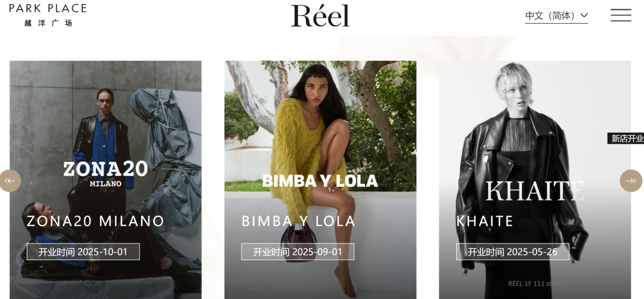Click the Park Place 越洋广场 logo
The image size is (644, 299).
(48, 15)
